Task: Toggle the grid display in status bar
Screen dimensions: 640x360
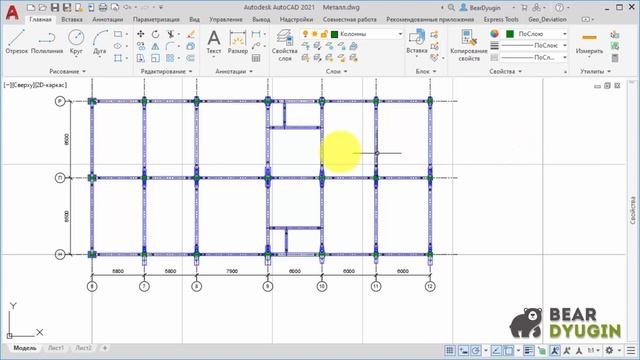Action: (450, 350)
